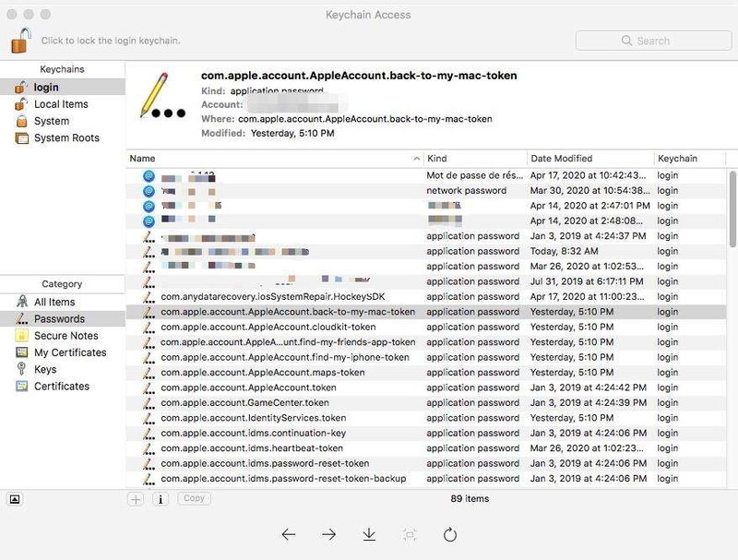Viewport: 738px width, 560px height.
Task: Click pencil icon of maps-token row
Action: (149, 373)
